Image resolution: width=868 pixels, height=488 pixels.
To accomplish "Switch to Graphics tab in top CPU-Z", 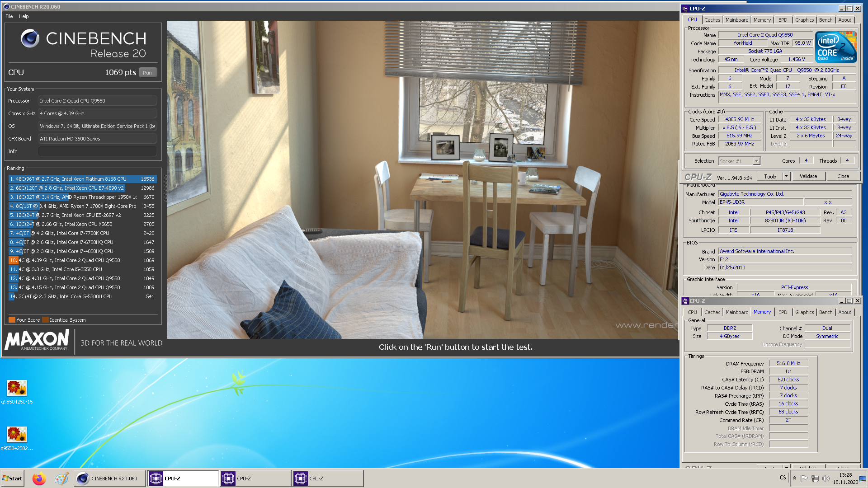I will pos(805,20).
